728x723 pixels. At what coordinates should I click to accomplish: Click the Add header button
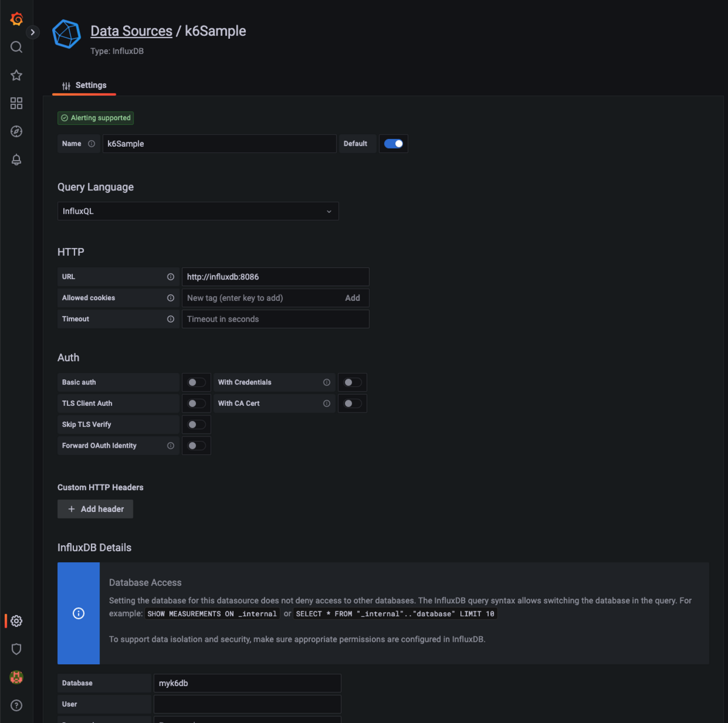95,509
